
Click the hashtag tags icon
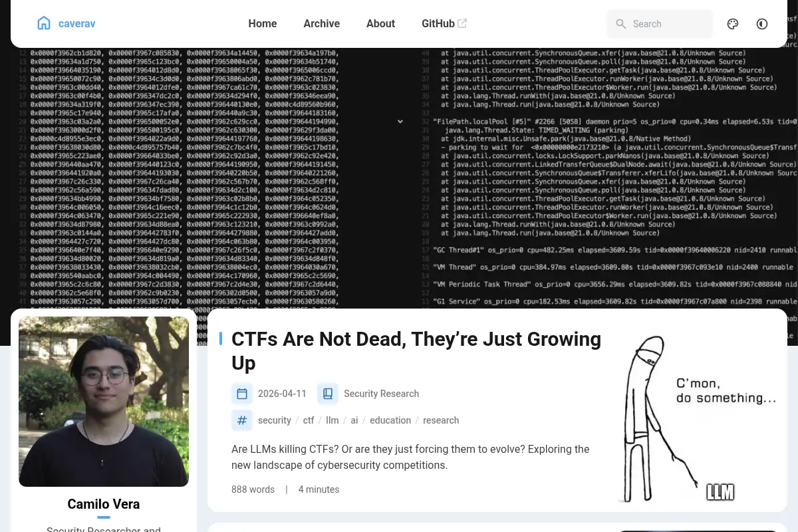pos(242,420)
